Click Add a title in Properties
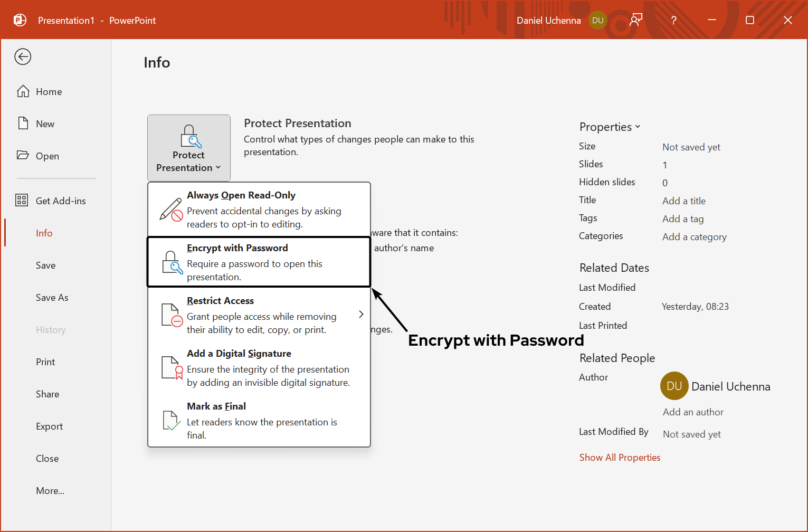 [x=683, y=201]
